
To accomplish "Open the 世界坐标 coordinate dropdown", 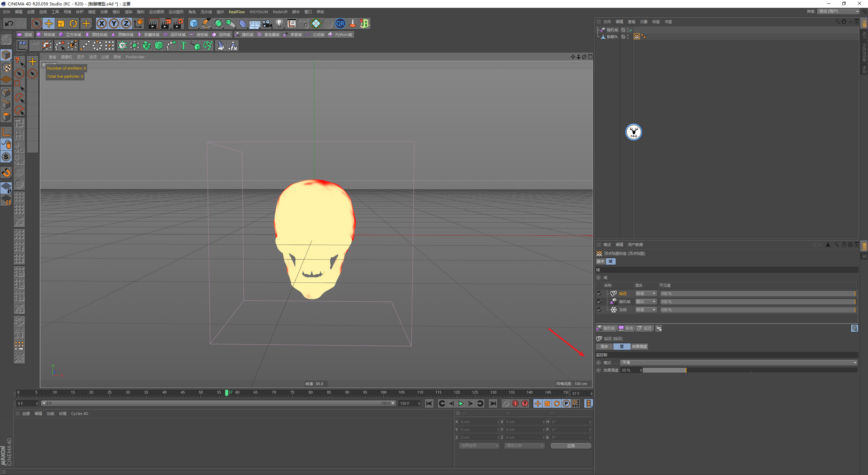I will tap(479, 445).
